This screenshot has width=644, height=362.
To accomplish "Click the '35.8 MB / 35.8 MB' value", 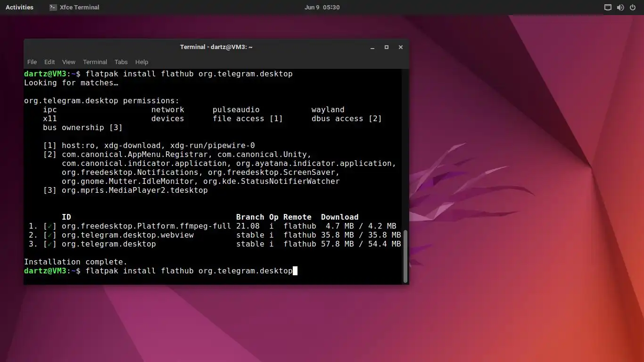I will pyautogui.click(x=361, y=235).
